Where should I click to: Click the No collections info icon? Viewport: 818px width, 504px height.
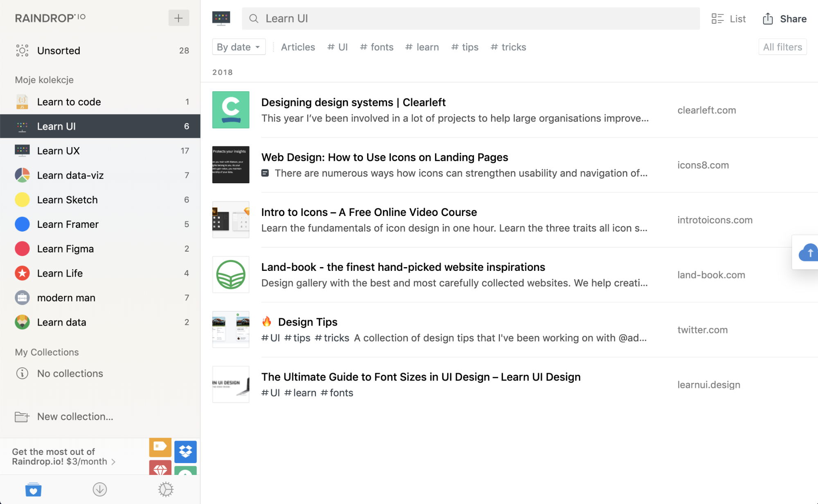(x=22, y=373)
